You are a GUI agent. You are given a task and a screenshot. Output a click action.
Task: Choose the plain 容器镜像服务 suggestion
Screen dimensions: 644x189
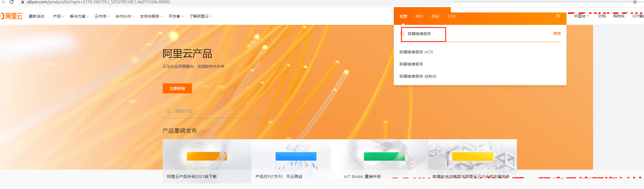tap(411, 64)
